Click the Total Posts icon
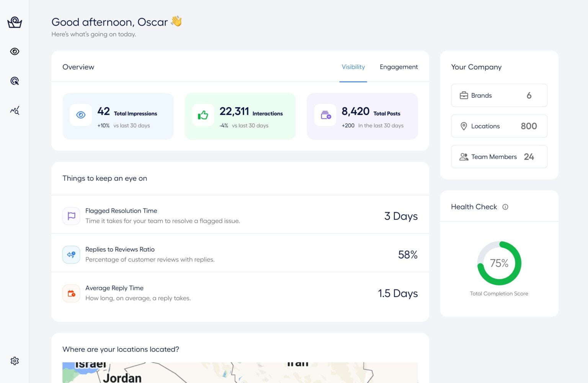 coord(325,115)
